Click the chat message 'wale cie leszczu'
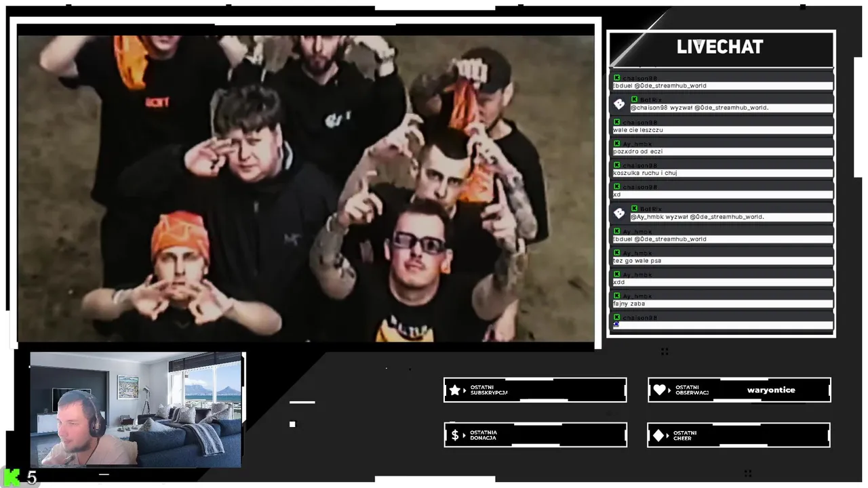The width and height of the screenshot is (868, 488). (x=638, y=130)
